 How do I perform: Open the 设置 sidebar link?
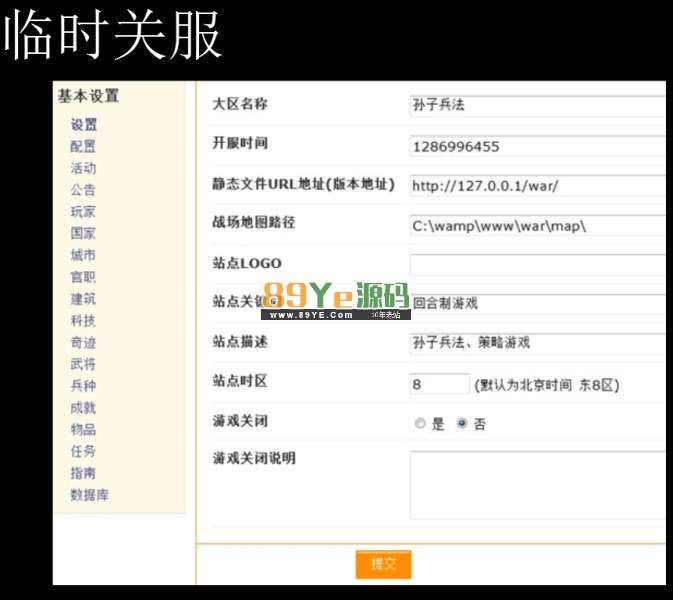[x=84, y=125]
